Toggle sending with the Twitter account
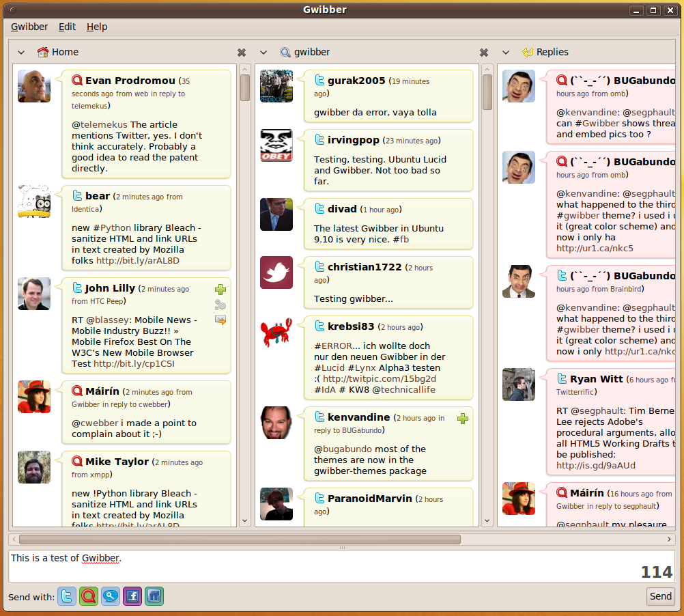Image resolution: width=684 pixels, height=616 pixels. pos(67,596)
